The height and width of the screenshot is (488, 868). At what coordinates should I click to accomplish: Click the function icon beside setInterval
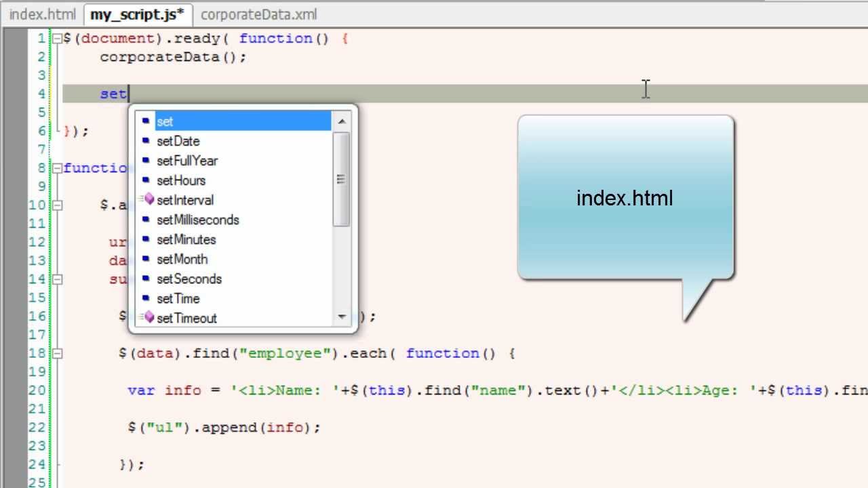(147, 199)
